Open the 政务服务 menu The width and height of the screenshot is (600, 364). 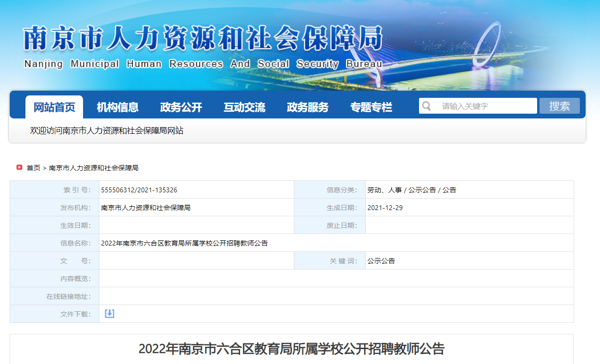[308, 107]
